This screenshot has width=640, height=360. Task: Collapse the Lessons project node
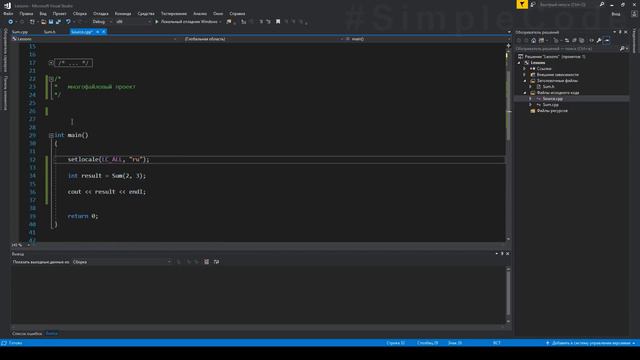(x=519, y=63)
